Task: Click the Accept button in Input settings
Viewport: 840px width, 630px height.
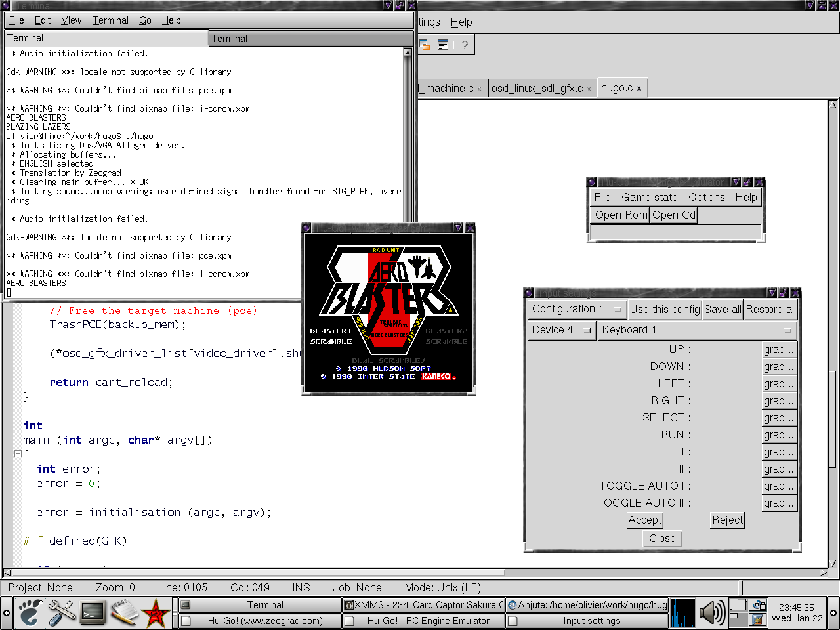Action: click(645, 520)
